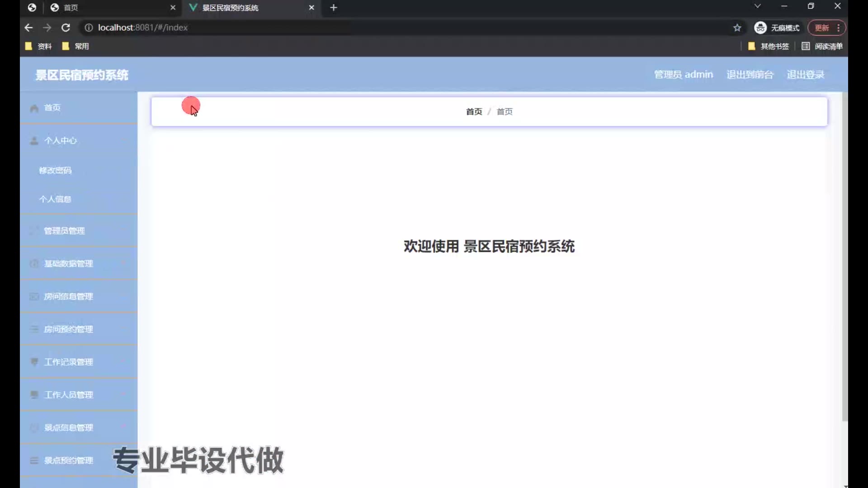Click the icon beside 工作记录管理
Image resolution: width=868 pixels, height=488 pixels.
(x=34, y=362)
